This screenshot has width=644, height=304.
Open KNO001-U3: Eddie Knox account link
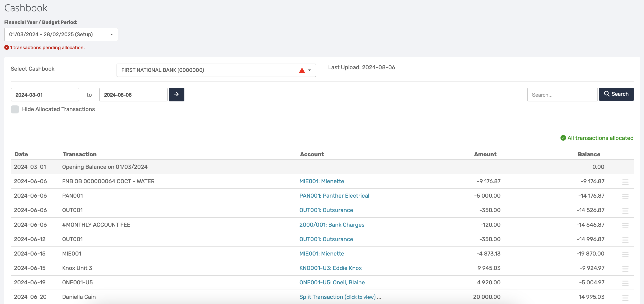tap(330, 268)
